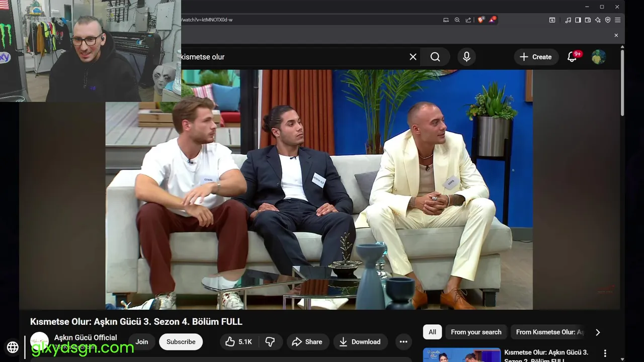
Task: Click the page vertical scrollbar
Action: click(x=622, y=83)
